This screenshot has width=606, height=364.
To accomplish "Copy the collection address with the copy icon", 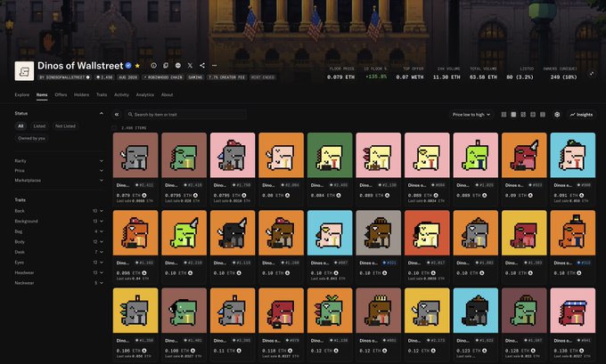I will [x=166, y=66].
